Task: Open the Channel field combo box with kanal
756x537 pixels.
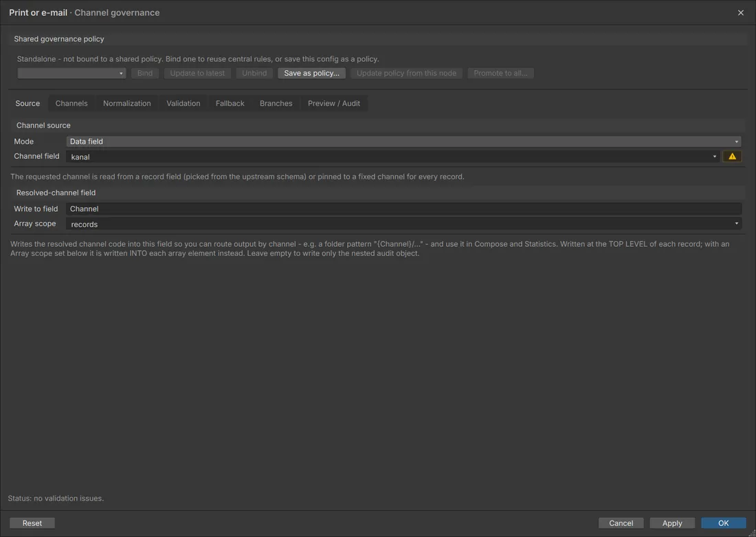Action: point(393,156)
